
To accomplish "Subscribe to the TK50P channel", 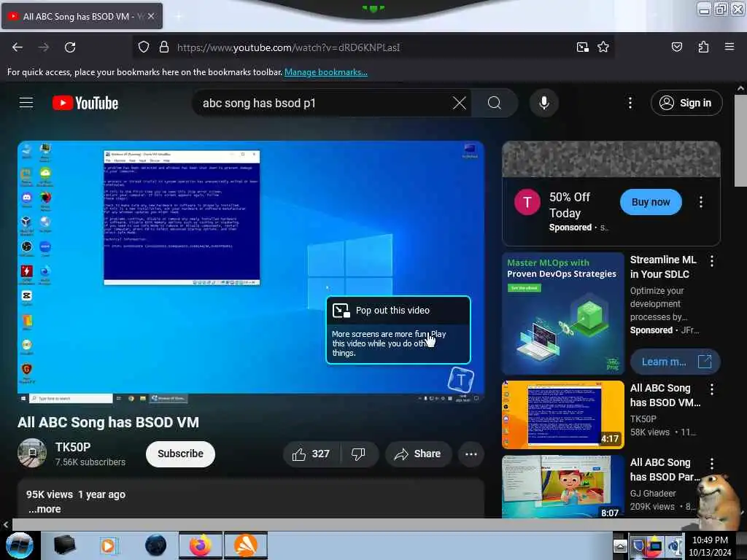I will click(180, 454).
